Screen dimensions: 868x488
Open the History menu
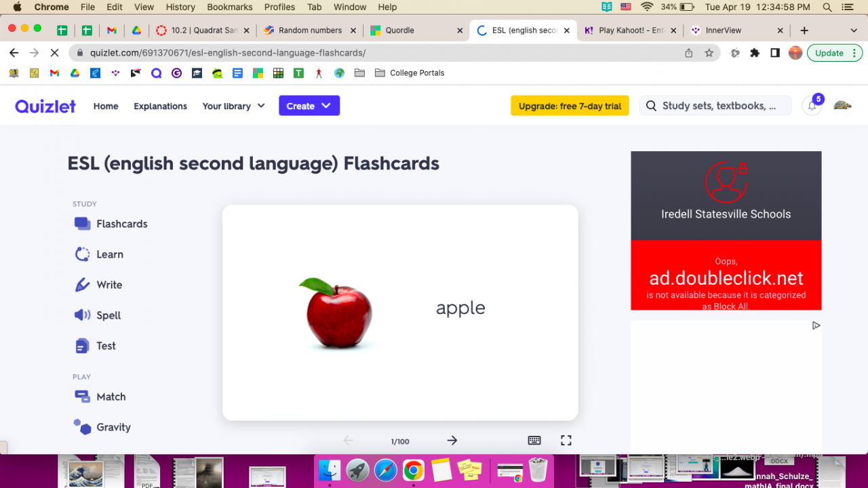tap(180, 7)
